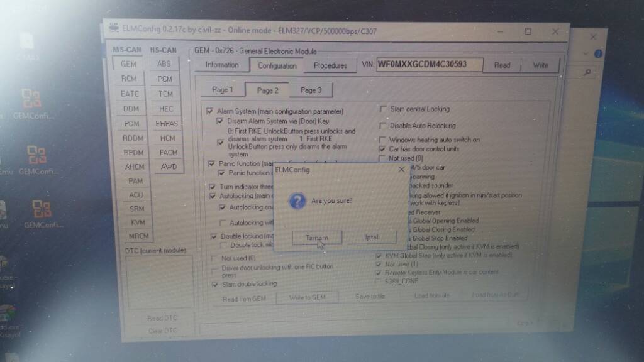This screenshot has width=644, height=362.
Task: Toggle the First RKE UnlockButton press checkbox
Action: click(x=221, y=143)
